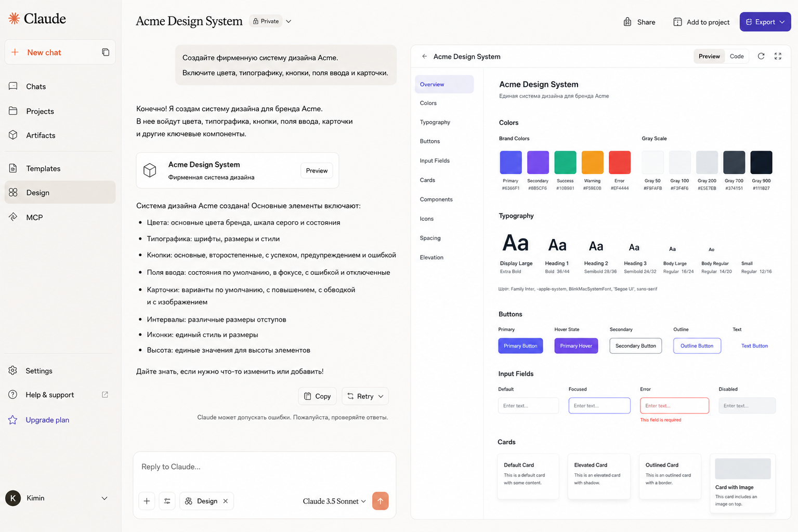Switch to the Preview tab
Viewport: 798px width, 532px height.
coord(709,56)
